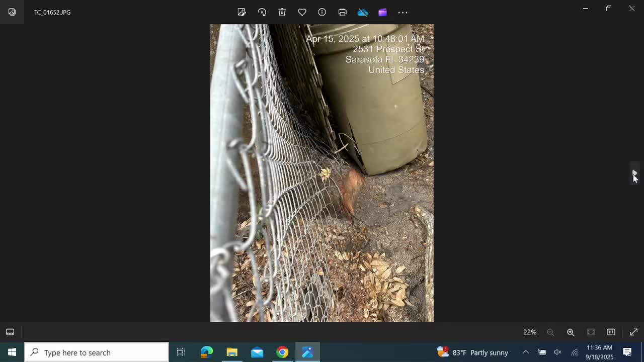This screenshot has width=644, height=362.
Task: Toggle the filmstrip view
Action: click(10, 332)
